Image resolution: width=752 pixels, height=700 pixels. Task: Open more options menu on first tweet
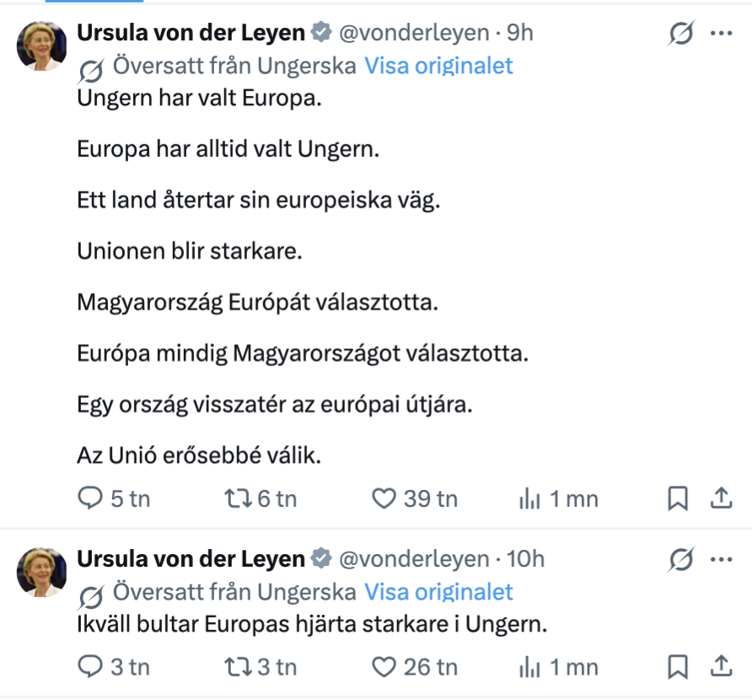click(722, 34)
